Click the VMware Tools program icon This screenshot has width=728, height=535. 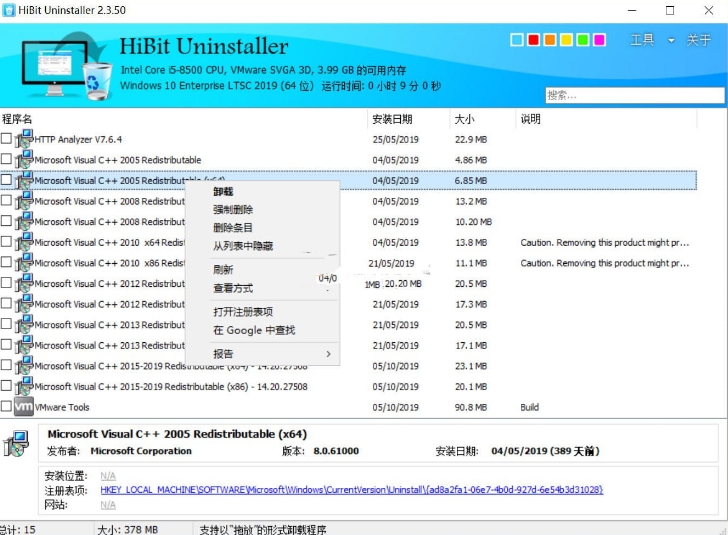(x=24, y=407)
